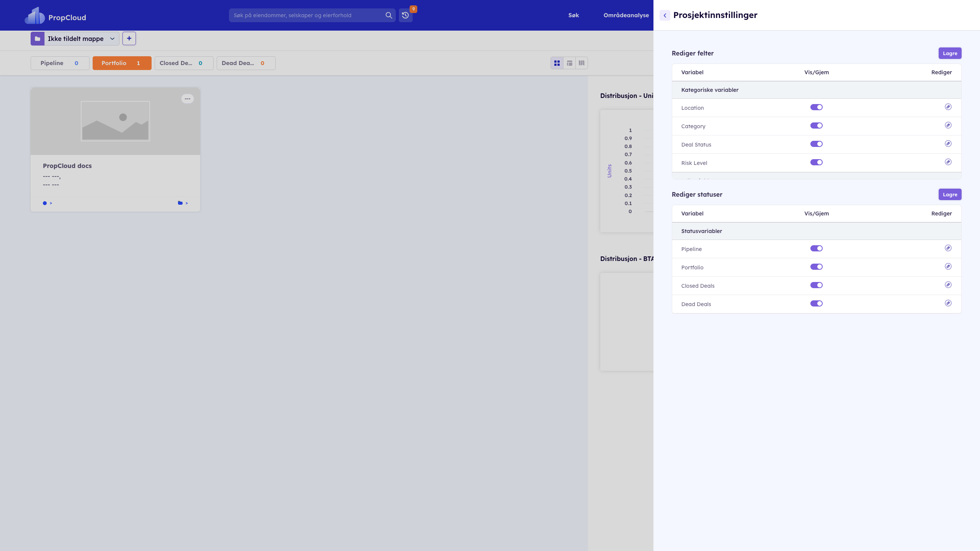
Task: Save statuses with Lagre in Rediger statuser
Action: point(950,194)
